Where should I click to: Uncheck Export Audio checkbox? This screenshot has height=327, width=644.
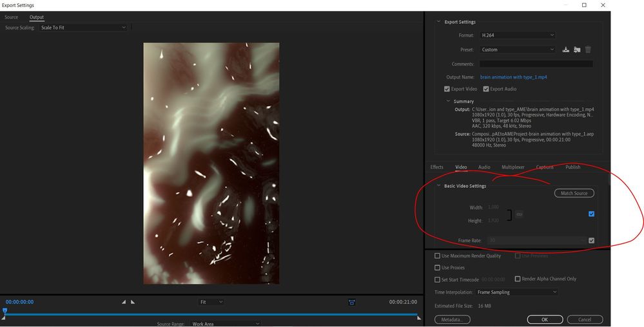pyautogui.click(x=486, y=89)
